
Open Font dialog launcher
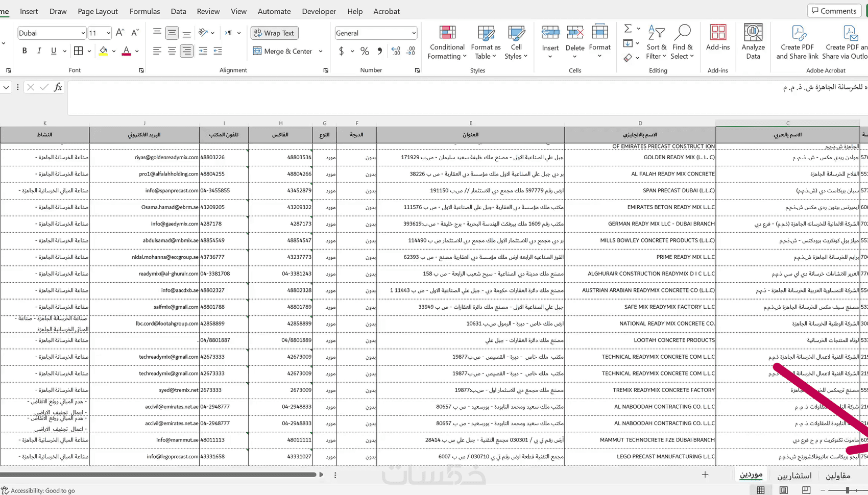click(x=141, y=70)
